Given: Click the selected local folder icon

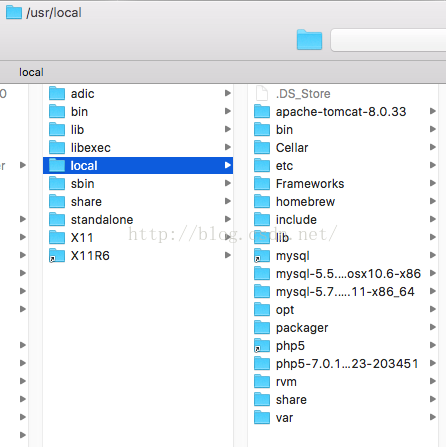Looking at the screenshot, I should [x=57, y=165].
